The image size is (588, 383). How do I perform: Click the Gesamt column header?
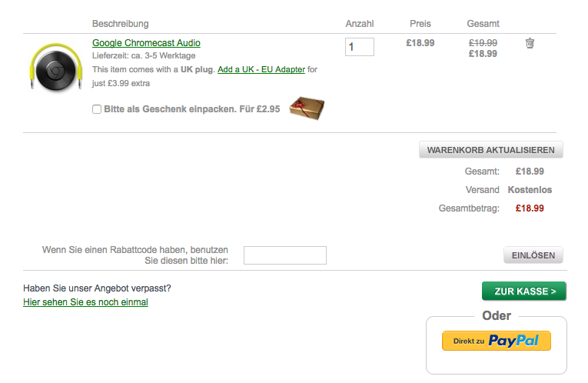click(x=483, y=24)
